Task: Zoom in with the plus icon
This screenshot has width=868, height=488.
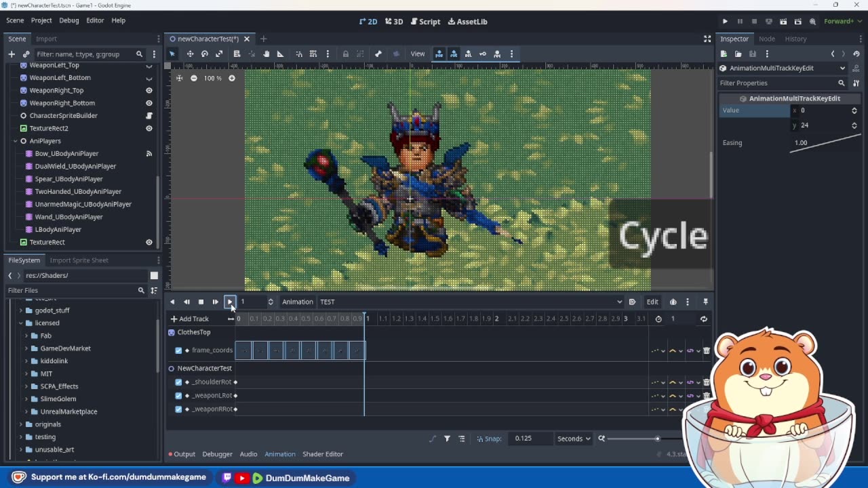Action: click(x=231, y=78)
